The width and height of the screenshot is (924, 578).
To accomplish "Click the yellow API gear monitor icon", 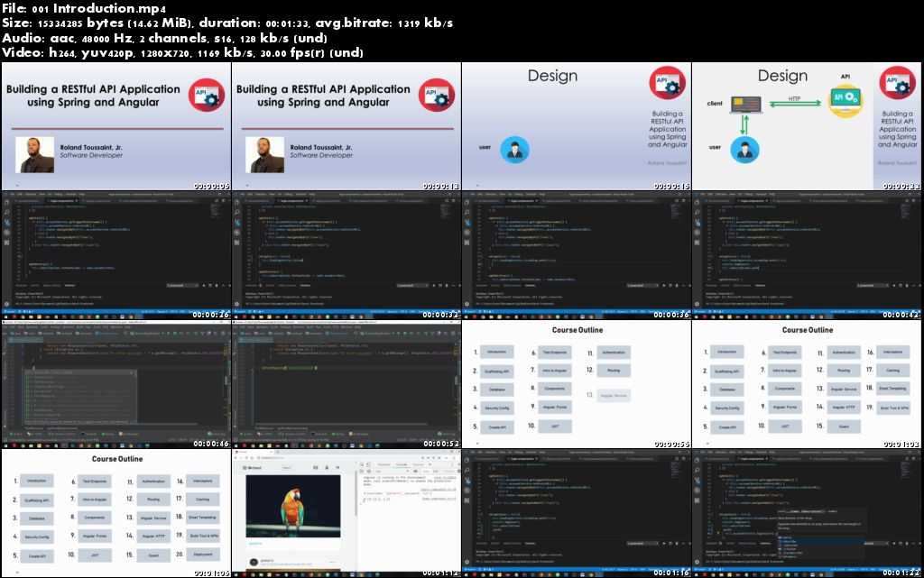I will pos(845,102).
